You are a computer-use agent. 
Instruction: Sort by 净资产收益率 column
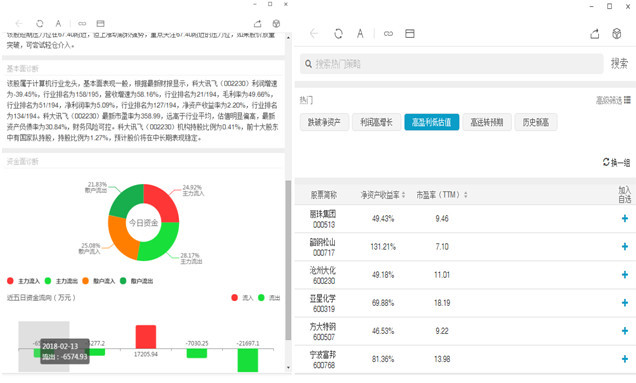click(x=382, y=195)
